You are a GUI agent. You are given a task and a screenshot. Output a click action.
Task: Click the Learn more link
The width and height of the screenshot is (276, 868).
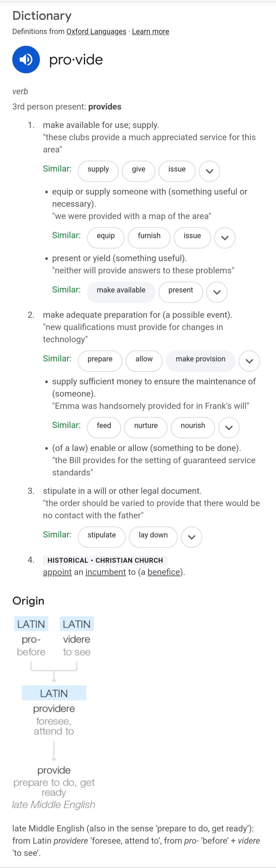coord(151,32)
